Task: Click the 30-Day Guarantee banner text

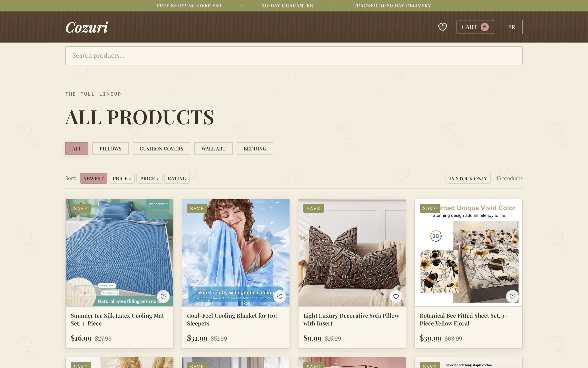Action: pyautogui.click(x=287, y=6)
